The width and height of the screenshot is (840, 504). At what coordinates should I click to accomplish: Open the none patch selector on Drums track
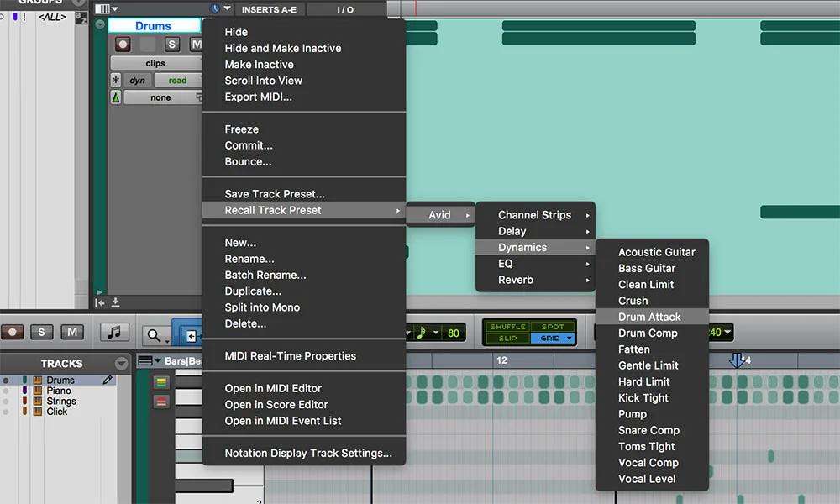point(162,97)
